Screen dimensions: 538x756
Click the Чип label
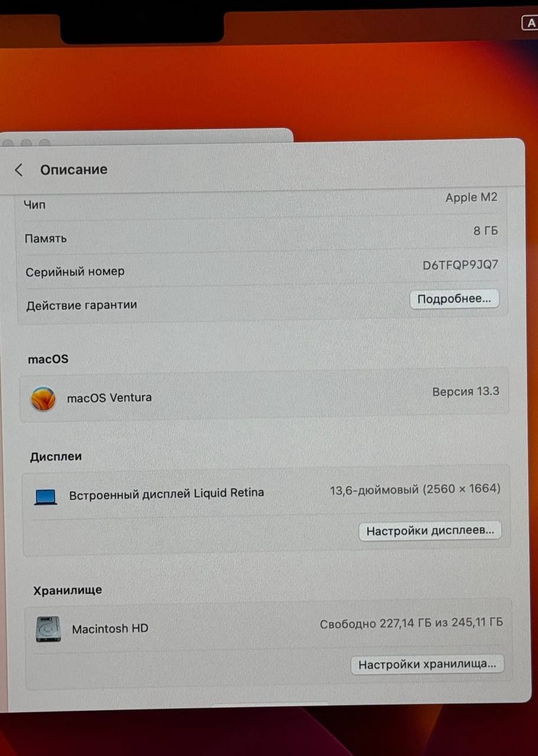pos(34,205)
